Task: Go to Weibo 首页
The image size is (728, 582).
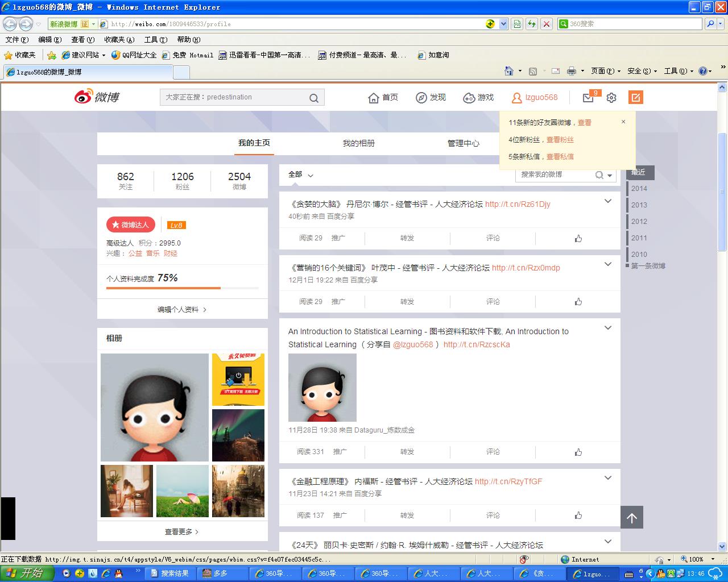Action: [383, 98]
